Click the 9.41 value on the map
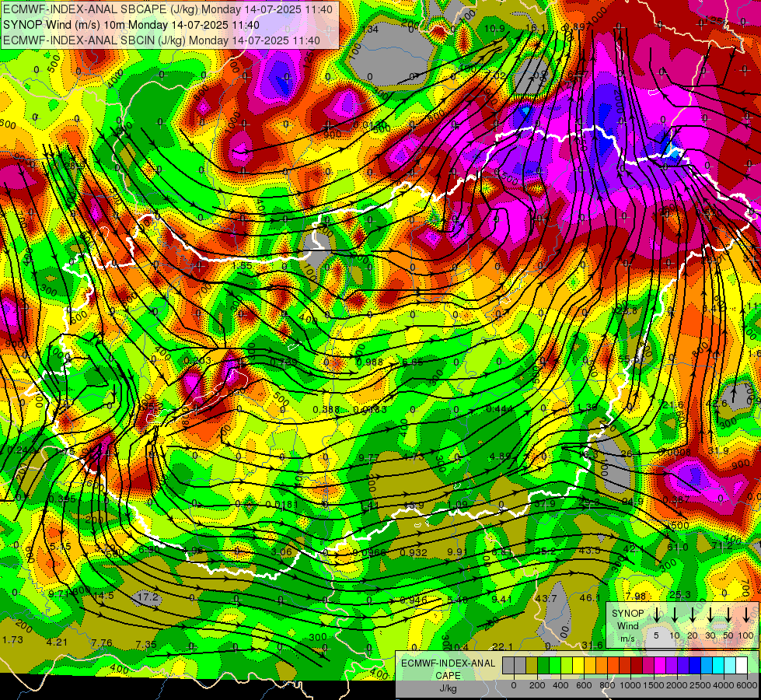 click(x=502, y=600)
